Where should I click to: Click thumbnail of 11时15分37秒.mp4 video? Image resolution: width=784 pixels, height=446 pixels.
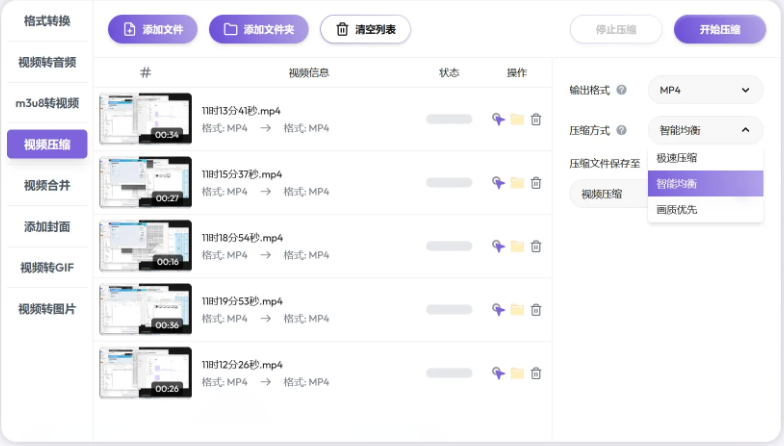coord(146,182)
